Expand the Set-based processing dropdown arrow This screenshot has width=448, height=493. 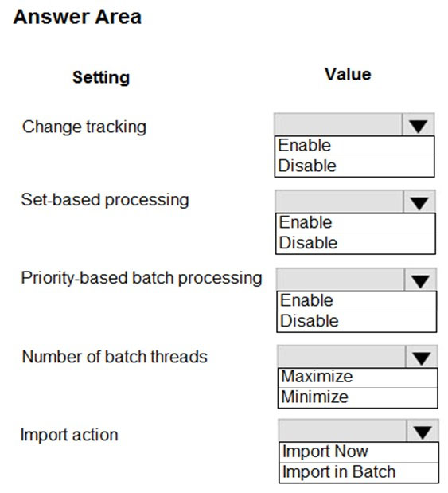point(419,202)
